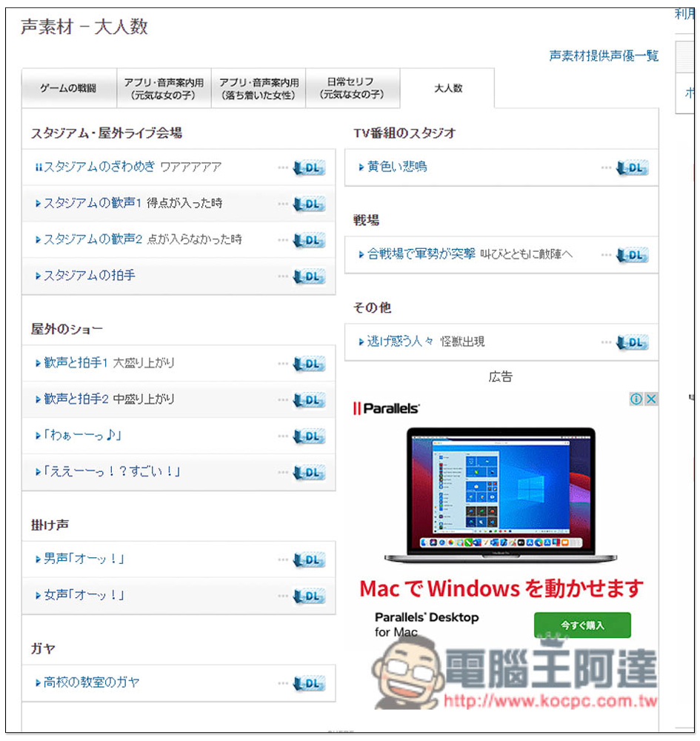Download スタジアムのざわめき via its DL icon

click(310, 168)
